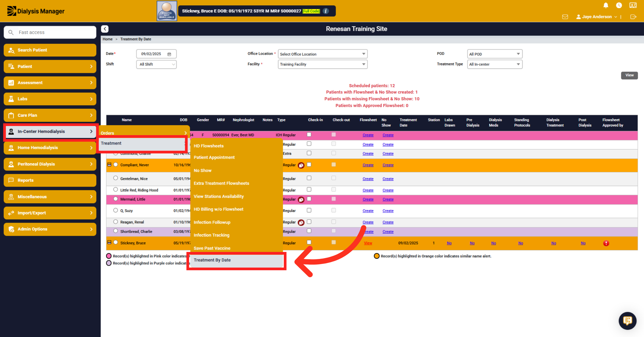Open the notifications bell icon

pos(606,5)
